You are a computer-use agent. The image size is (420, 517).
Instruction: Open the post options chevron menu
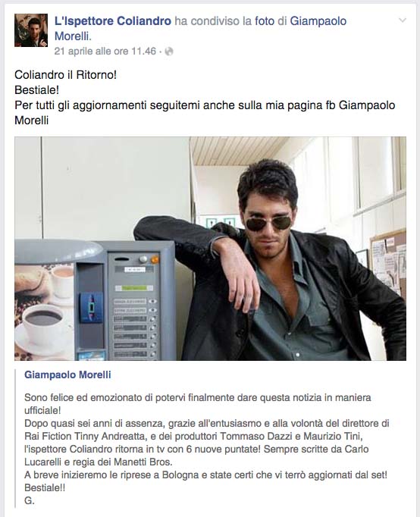point(403,20)
